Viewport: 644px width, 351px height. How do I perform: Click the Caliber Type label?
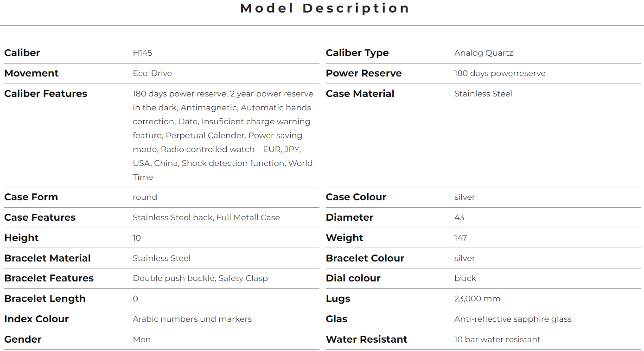coord(357,53)
